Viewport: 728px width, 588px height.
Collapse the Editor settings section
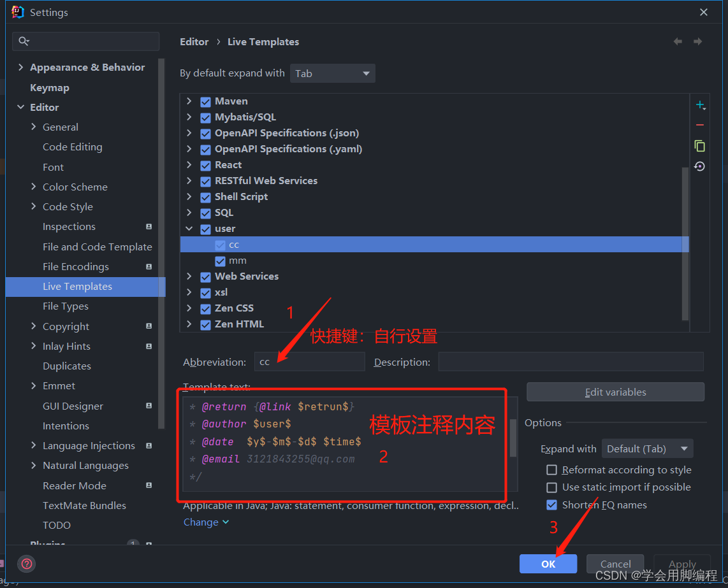[20, 107]
